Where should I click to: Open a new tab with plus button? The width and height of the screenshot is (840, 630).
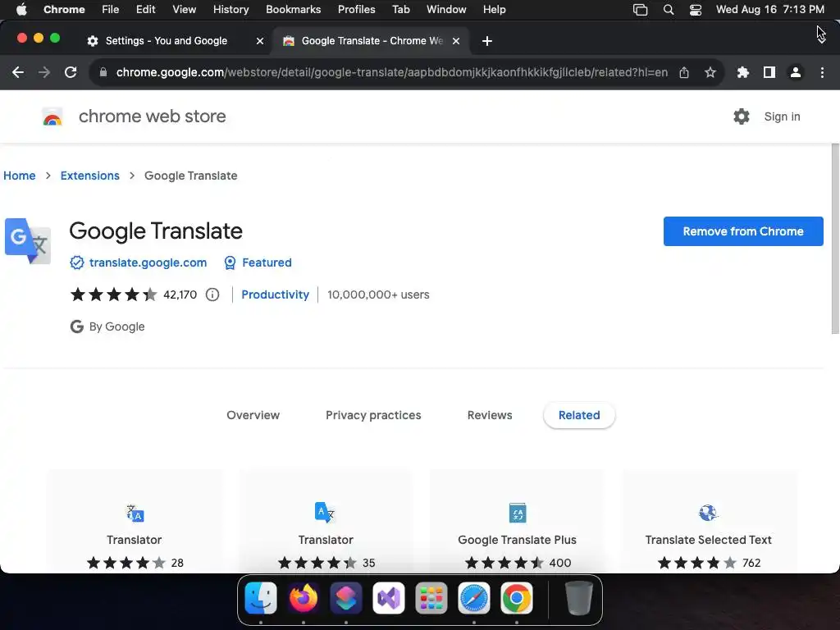pyautogui.click(x=487, y=41)
